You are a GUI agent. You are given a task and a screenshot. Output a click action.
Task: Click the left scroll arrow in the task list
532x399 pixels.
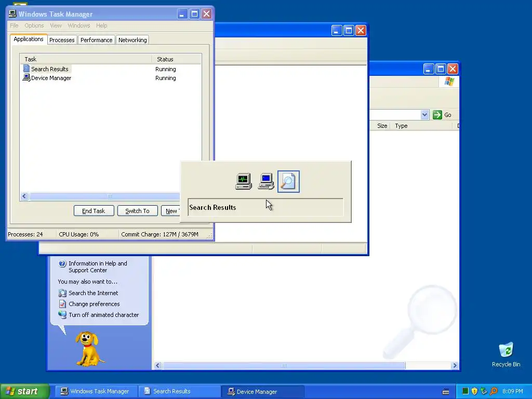coord(24,196)
